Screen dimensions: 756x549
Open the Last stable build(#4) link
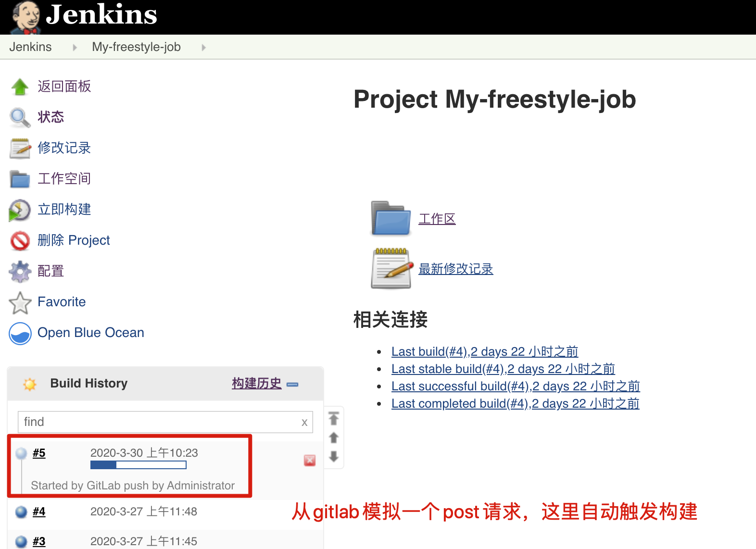503,369
